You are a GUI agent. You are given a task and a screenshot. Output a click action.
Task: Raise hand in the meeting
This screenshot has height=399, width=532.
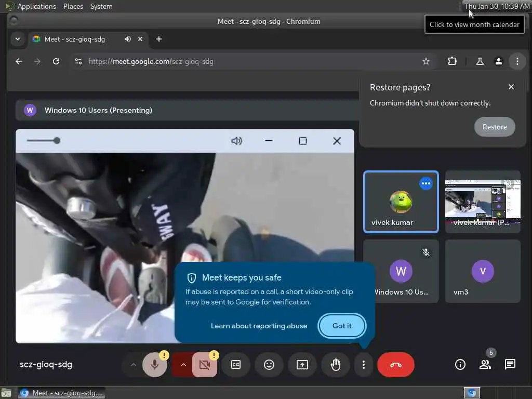click(x=336, y=365)
